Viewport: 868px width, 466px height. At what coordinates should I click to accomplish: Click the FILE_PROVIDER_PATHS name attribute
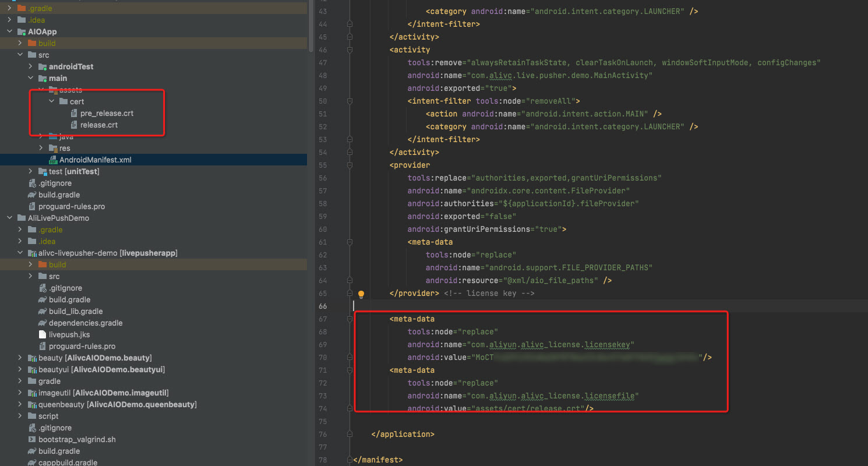coord(539,268)
